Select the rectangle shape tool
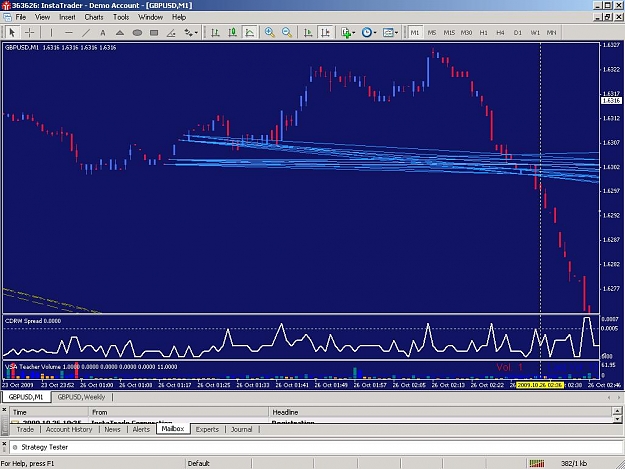The width and height of the screenshot is (625, 469). point(154,33)
